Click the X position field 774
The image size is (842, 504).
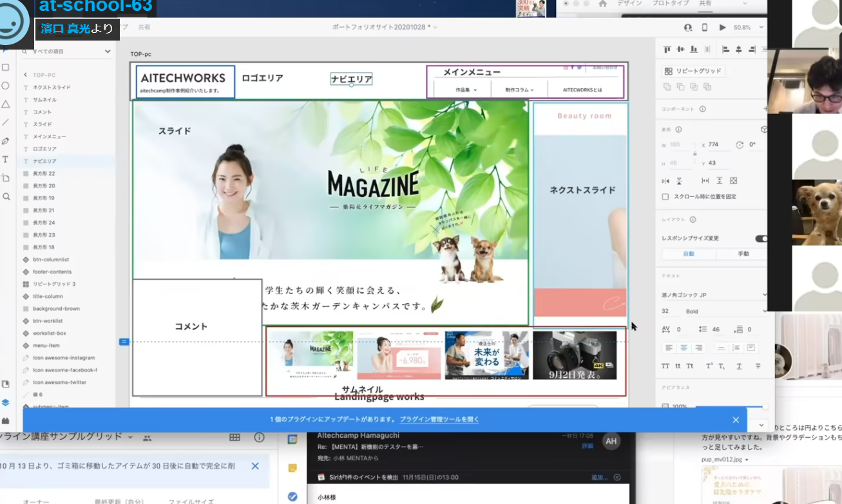pyautogui.click(x=720, y=145)
